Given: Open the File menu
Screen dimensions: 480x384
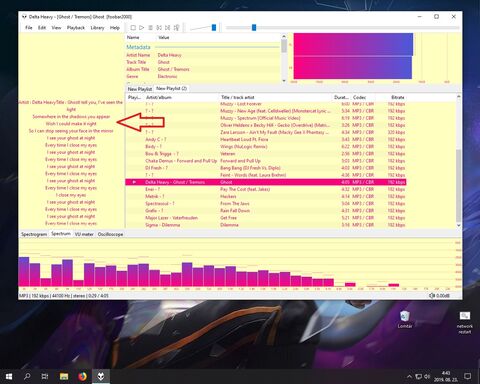Looking at the screenshot, I should pos(29,28).
